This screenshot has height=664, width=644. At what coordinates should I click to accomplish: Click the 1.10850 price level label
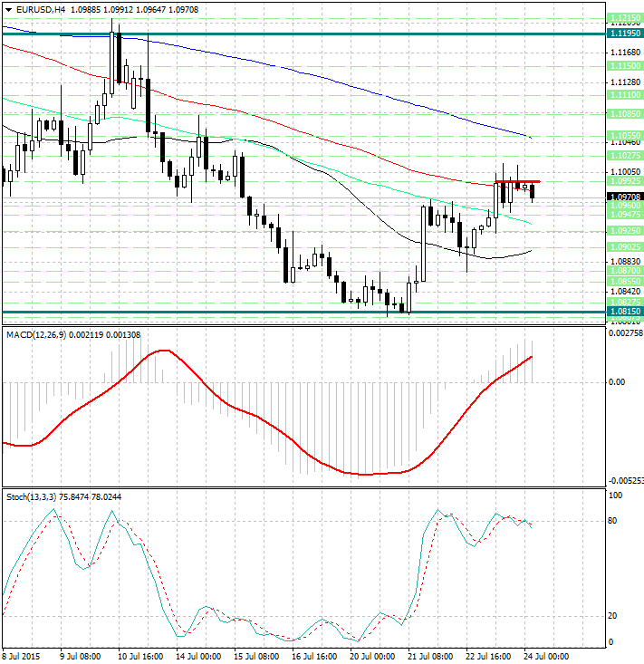(625, 114)
